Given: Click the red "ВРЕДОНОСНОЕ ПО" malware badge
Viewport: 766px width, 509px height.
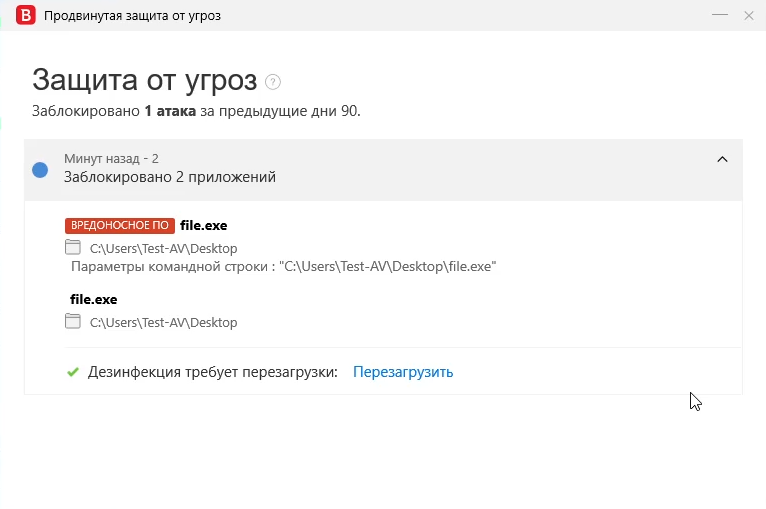Looking at the screenshot, I should tap(120, 226).
